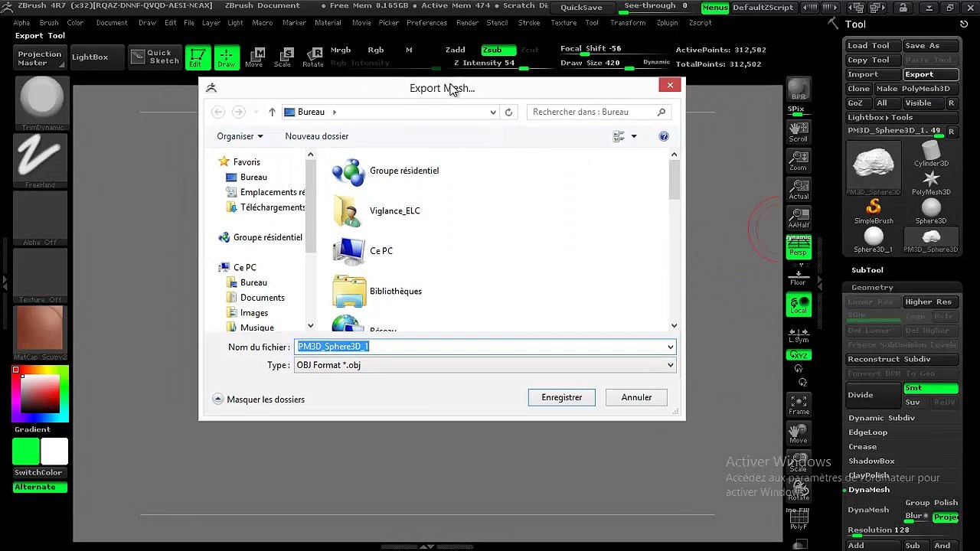Open the Organiser dropdown menu
The image size is (980, 551).
[240, 136]
